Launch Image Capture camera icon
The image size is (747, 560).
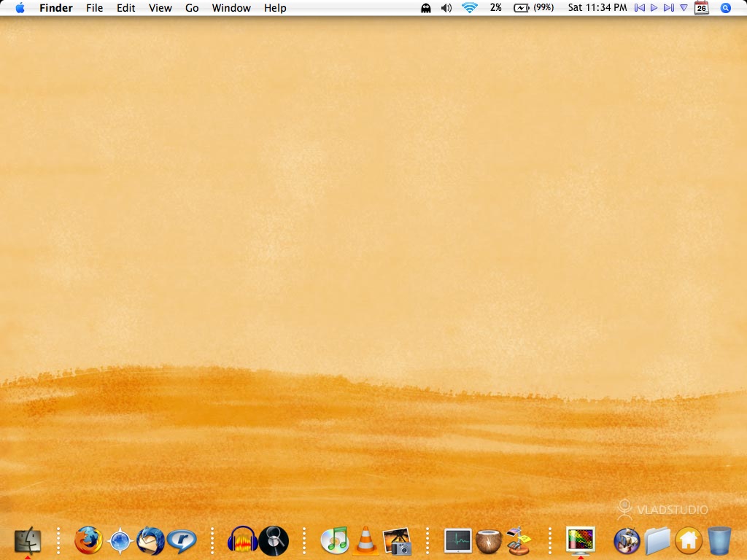[x=397, y=541]
